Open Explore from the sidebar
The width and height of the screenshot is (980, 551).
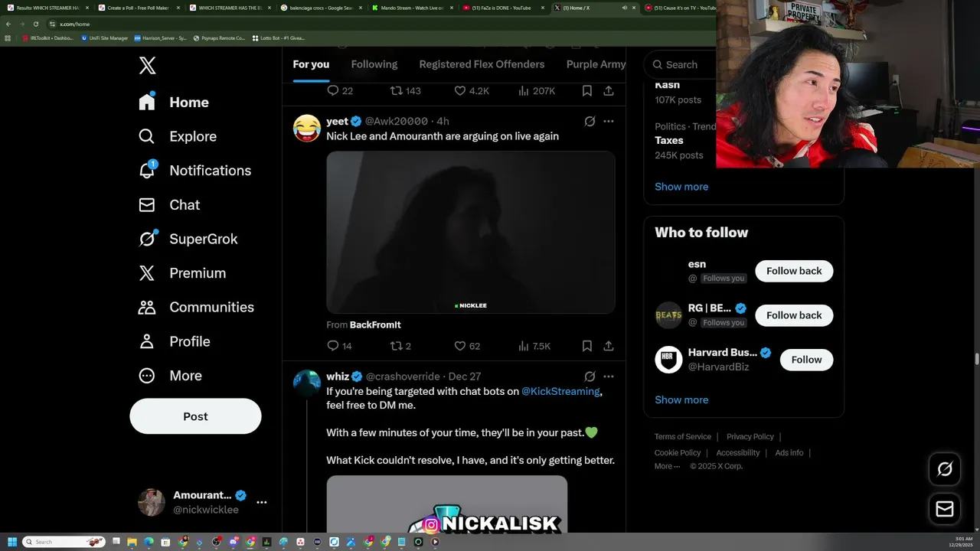coord(178,136)
